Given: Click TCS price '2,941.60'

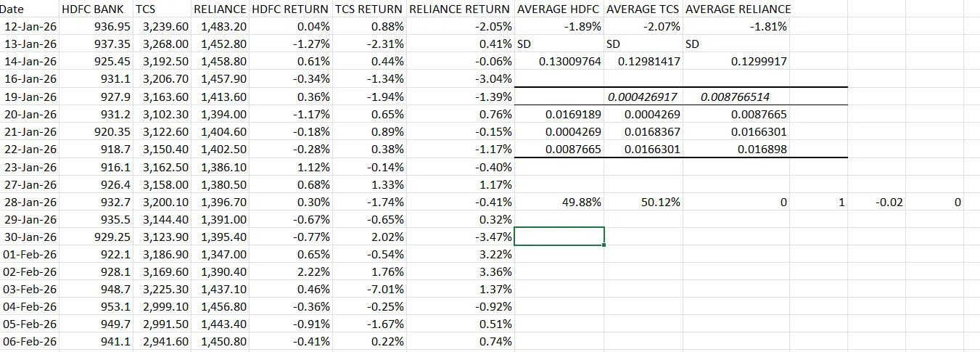Looking at the screenshot, I should [x=162, y=341].
